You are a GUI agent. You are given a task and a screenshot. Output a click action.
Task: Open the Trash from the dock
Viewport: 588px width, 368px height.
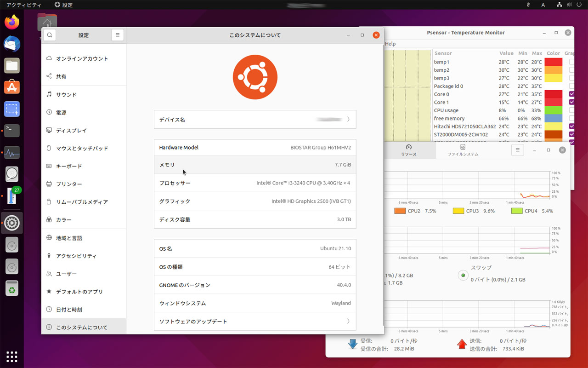tap(12, 288)
